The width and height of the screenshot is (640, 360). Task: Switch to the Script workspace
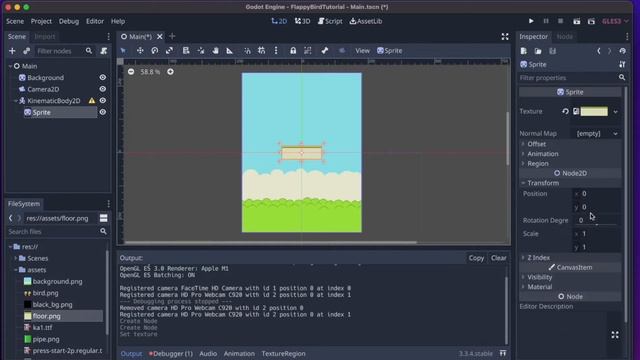coord(330,21)
